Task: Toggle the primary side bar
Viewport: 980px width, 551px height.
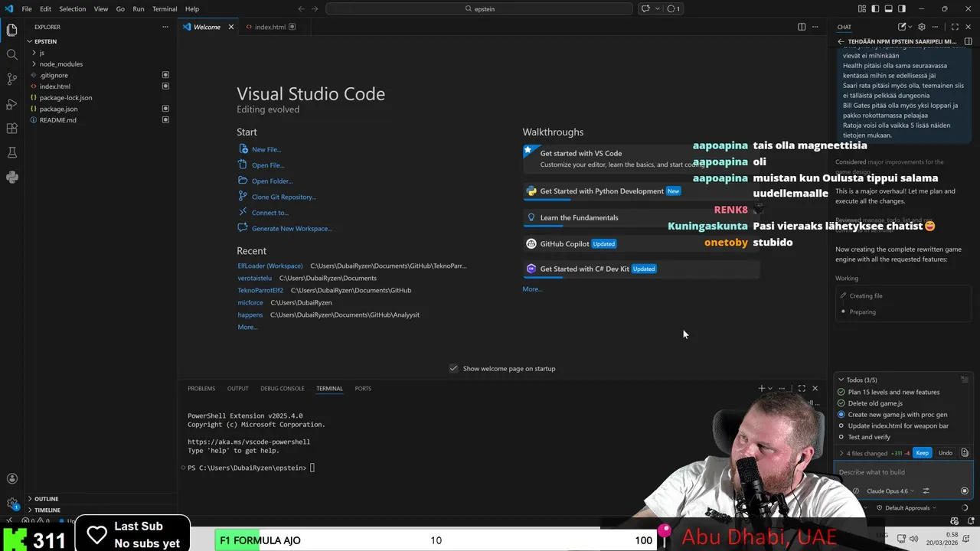Action: coord(876,9)
